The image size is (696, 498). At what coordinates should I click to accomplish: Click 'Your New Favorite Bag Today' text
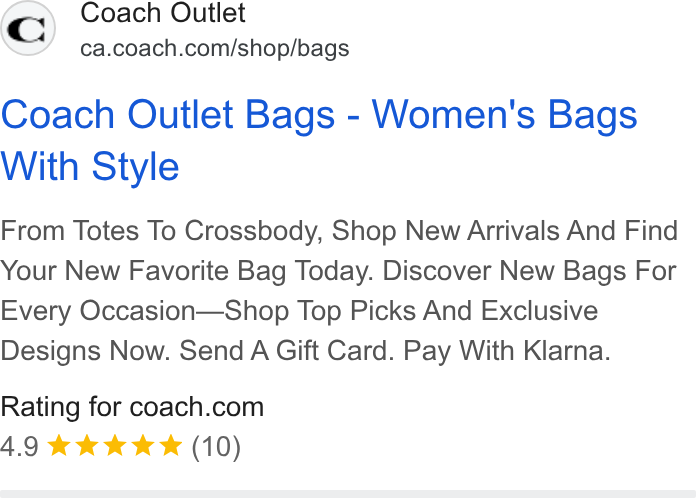(x=187, y=271)
